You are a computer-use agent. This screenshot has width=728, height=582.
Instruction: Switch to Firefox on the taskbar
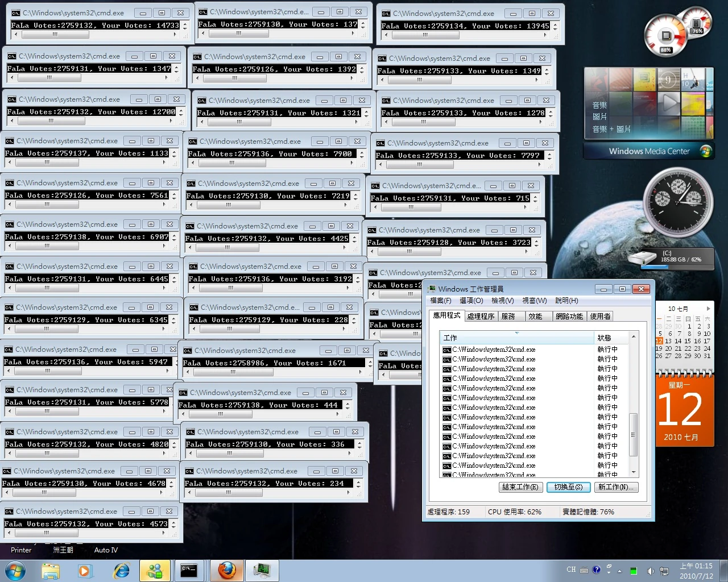pyautogui.click(x=227, y=571)
